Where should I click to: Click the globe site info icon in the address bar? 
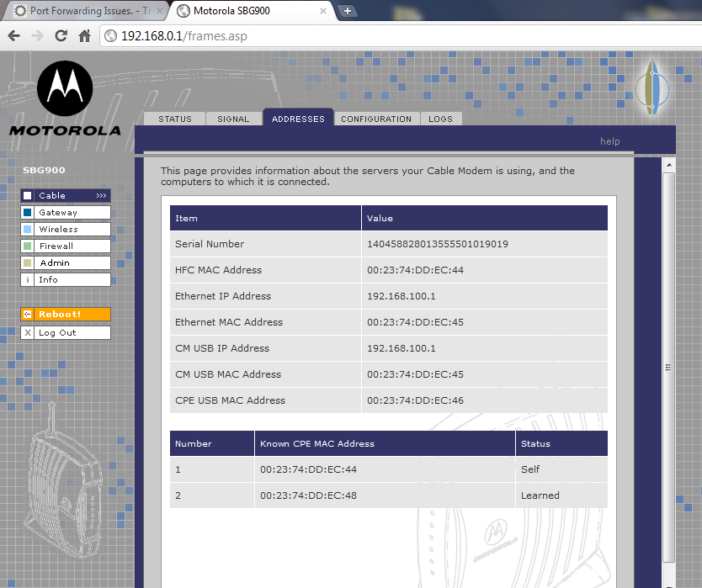pos(110,36)
